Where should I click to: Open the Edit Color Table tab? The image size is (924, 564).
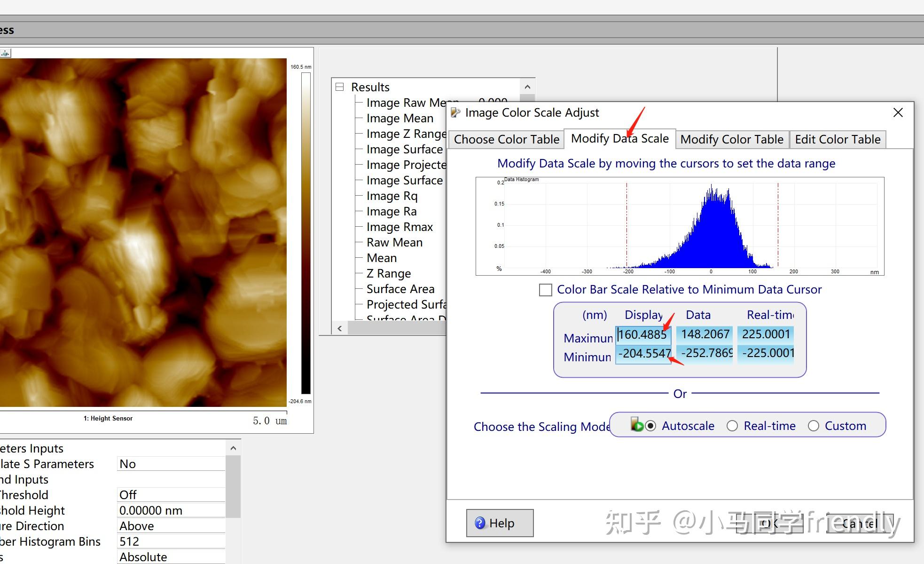[837, 139]
